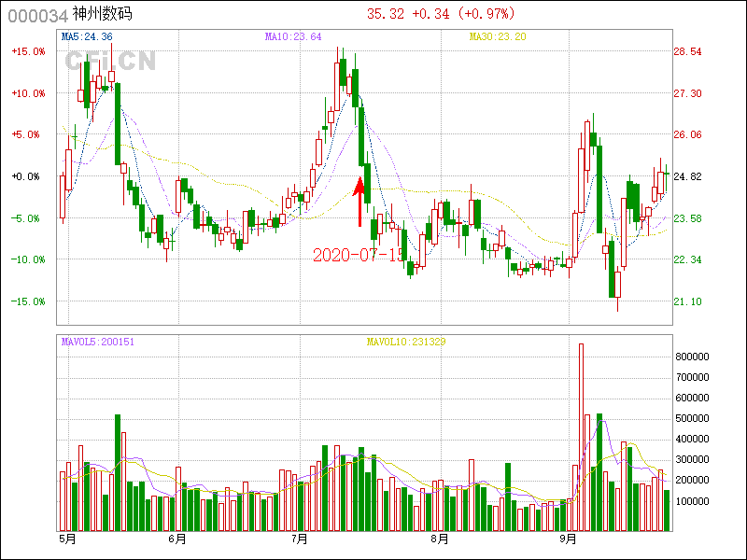The height and width of the screenshot is (560, 747).
Task: Jump to 9月 on the time axis
Action: (x=569, y=539)
